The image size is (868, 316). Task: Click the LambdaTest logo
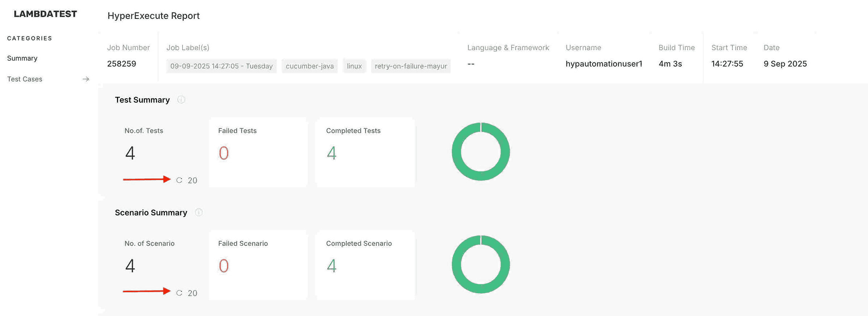coord(45,14)
